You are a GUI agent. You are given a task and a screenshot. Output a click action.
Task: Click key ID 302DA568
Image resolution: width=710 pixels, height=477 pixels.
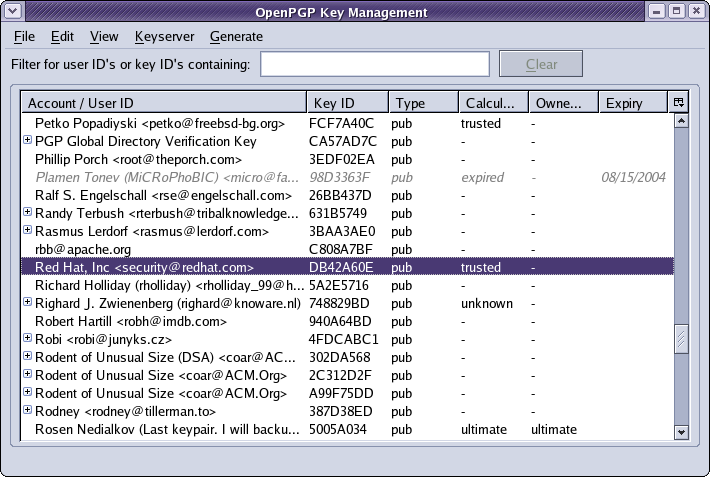coord(340,357)
